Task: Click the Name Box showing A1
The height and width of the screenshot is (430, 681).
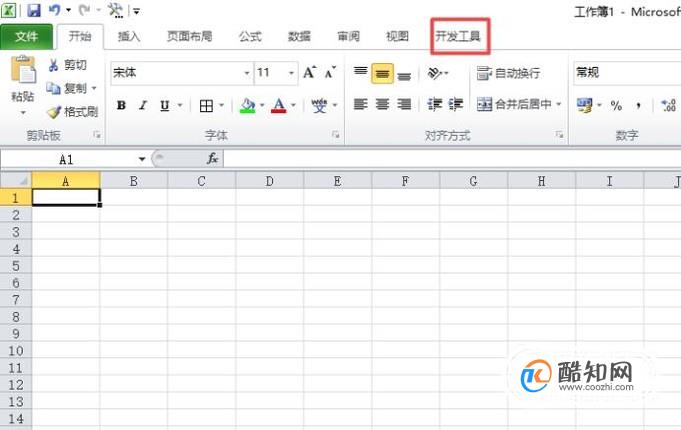Action: 67,159
